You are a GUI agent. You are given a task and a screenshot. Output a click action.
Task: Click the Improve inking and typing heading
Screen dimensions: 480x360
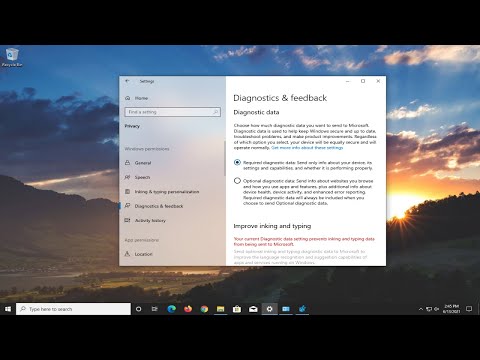point(272,226)
